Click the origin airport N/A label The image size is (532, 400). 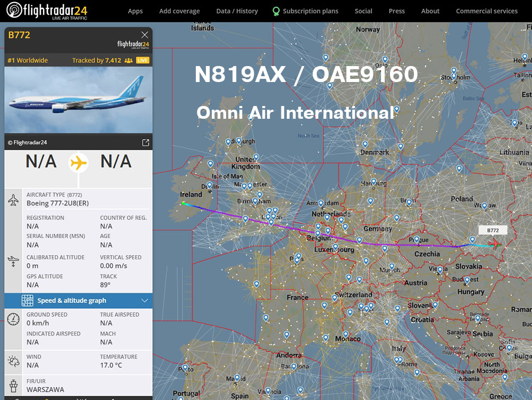(x=41, y=161)
